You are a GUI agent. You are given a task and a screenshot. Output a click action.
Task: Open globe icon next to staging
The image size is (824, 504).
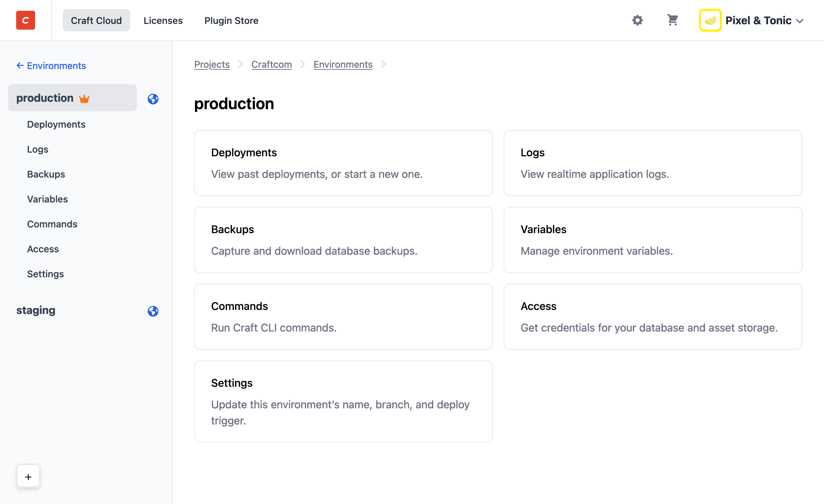click(153, 311)
